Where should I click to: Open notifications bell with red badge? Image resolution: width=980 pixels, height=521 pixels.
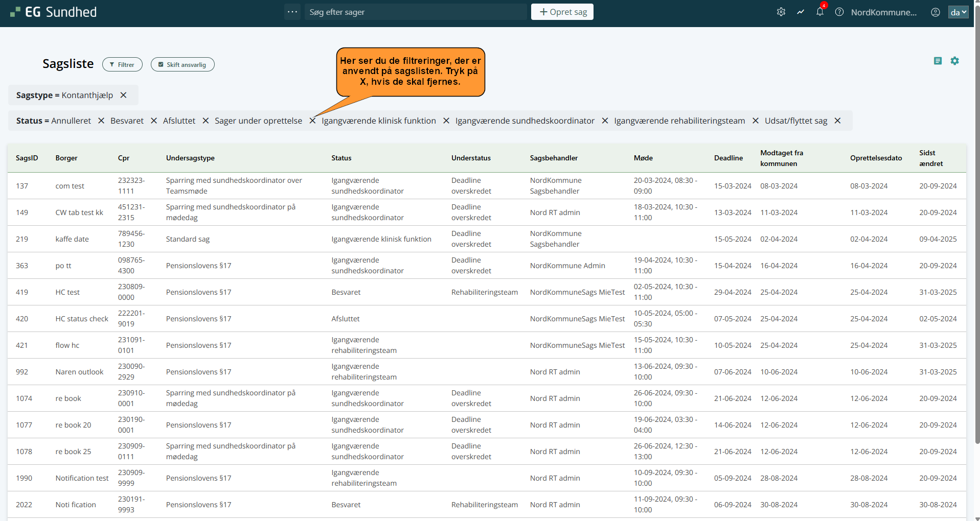820,12
